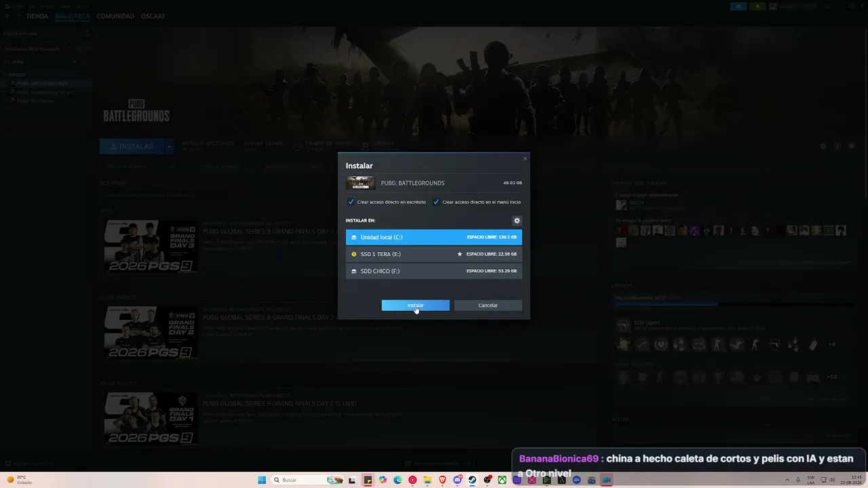Open the BIBLIOTECA tab
The width and height of the screenshot is (868, 488).
click(73, 16)
